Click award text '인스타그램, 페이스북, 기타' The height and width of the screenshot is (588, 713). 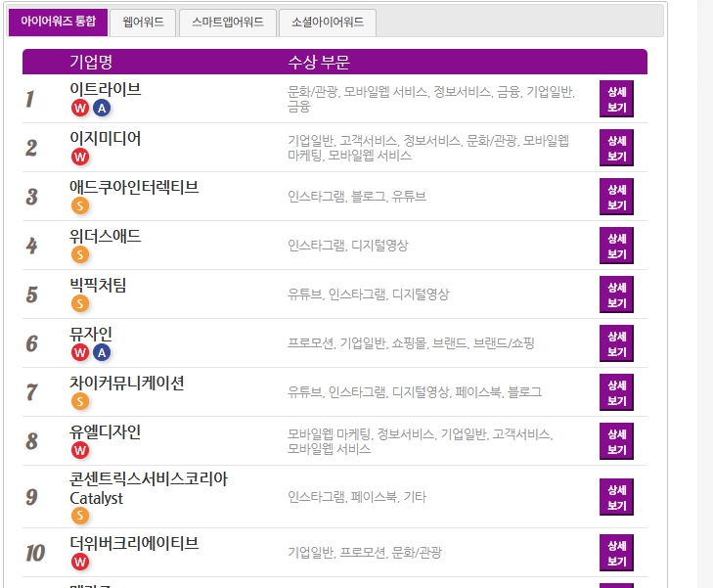357,497
